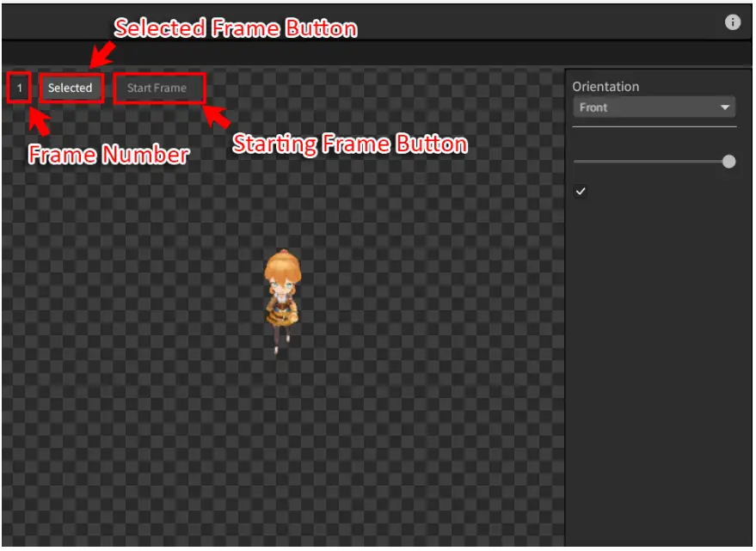The width and height of the screenshot is (756, 551).
Task: Click the frame number 1 box
Action: click(19, 88)
